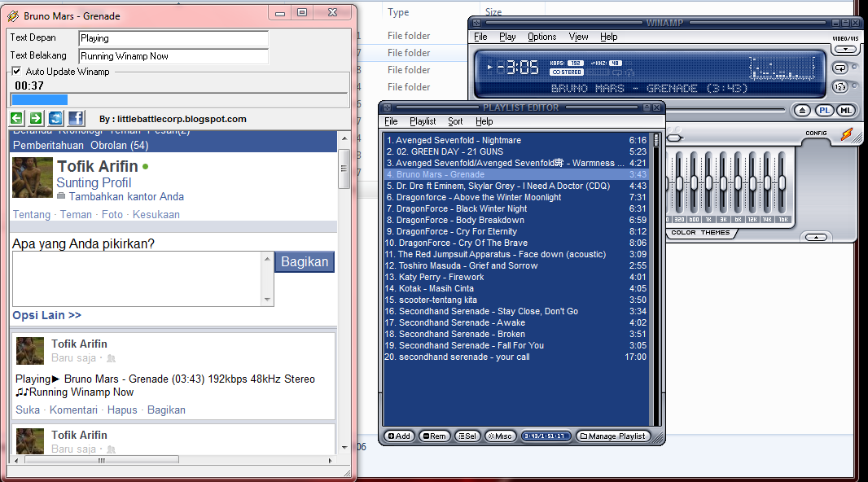
Task: Adjust the 6K equalizer slider
Action: pos(738,182)
